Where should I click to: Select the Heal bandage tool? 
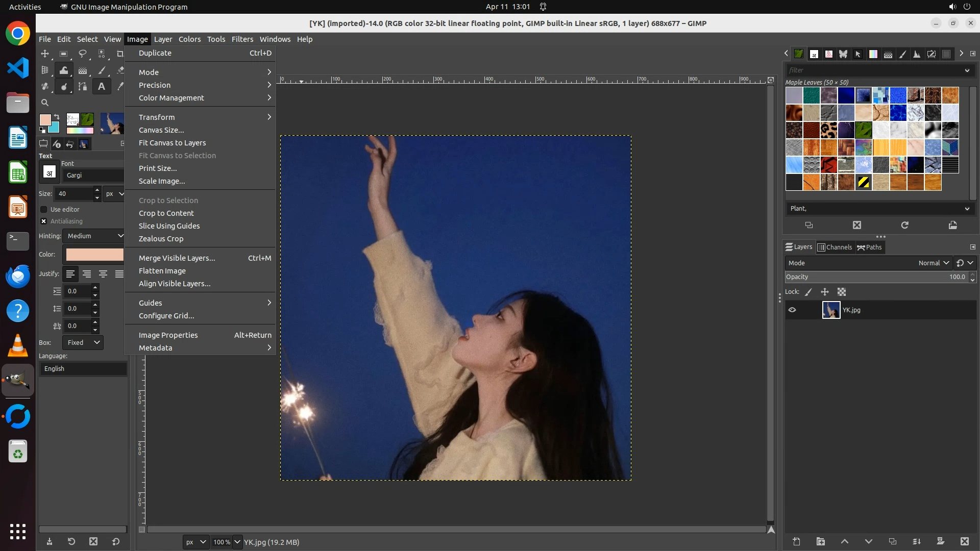tap(45, 87)
